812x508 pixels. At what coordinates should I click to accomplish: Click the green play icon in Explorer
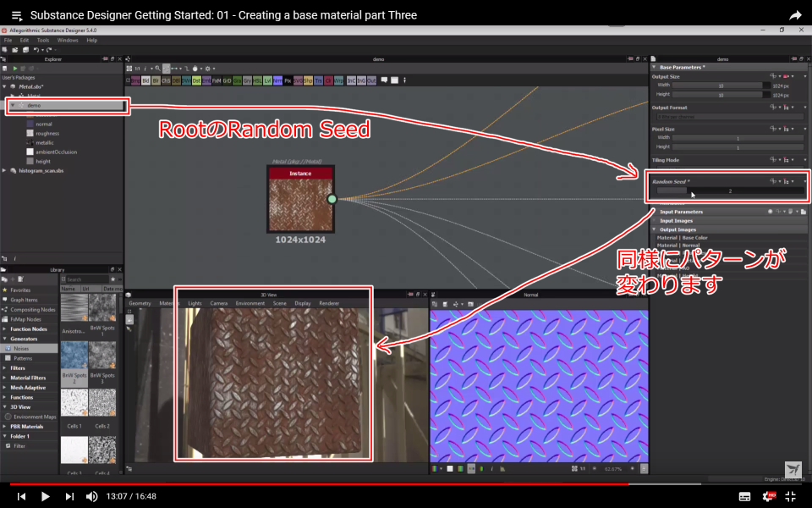(x=15, y=69)
